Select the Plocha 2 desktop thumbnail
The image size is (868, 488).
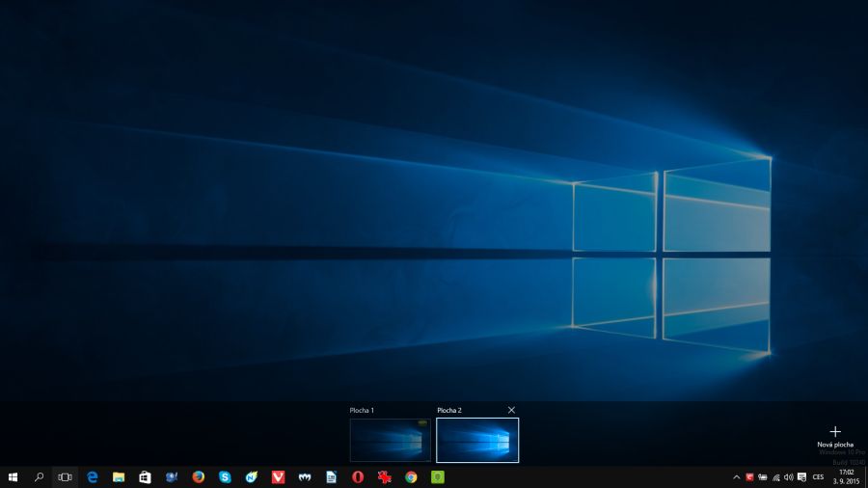pyautogui.click(x=477, y=441)
